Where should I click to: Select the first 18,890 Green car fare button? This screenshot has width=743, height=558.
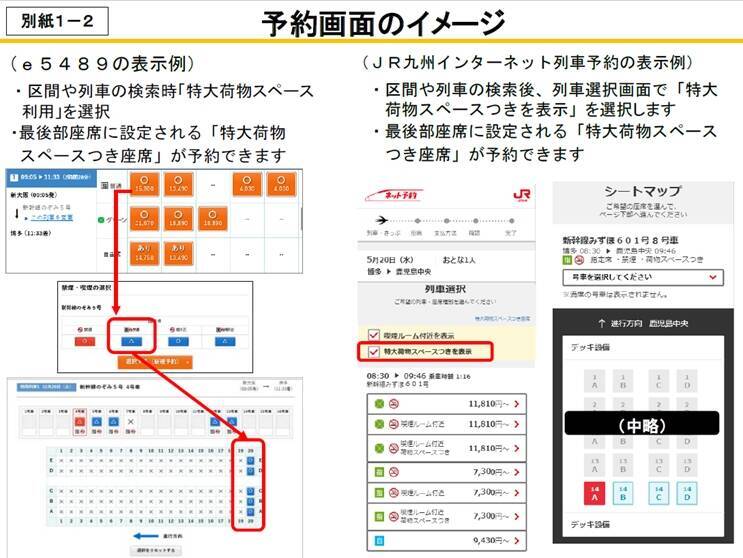coord(179,218)
